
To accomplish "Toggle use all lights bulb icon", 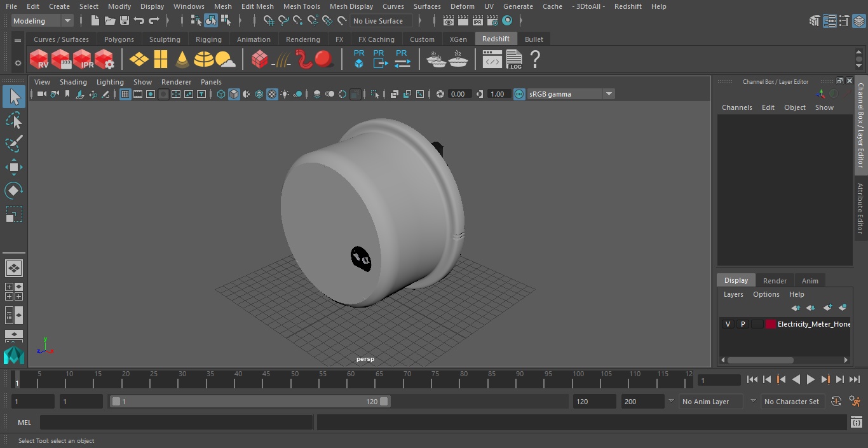I will pos(285,94).
